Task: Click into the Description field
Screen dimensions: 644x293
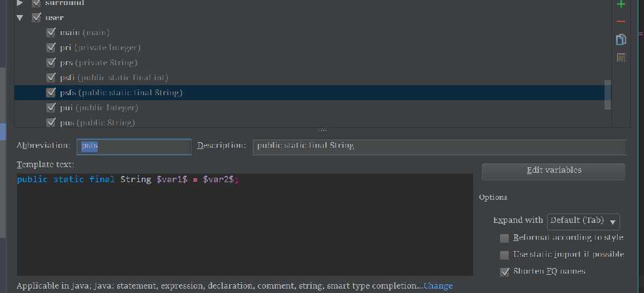Action: coord(439,146)
